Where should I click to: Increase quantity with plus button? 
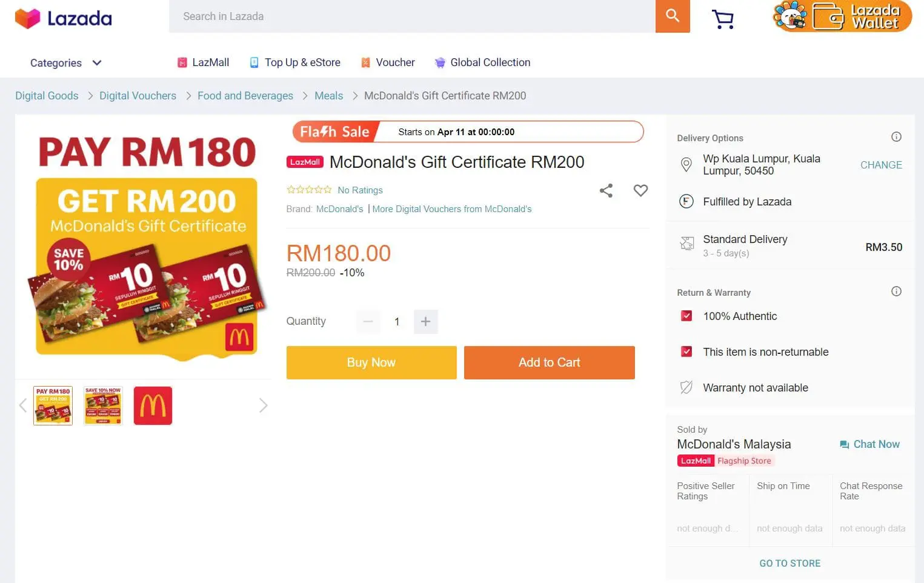425,321
